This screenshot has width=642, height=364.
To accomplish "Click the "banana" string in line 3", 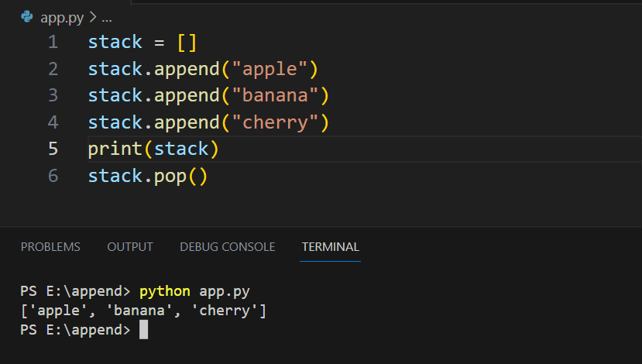I will tap(275, 95).
